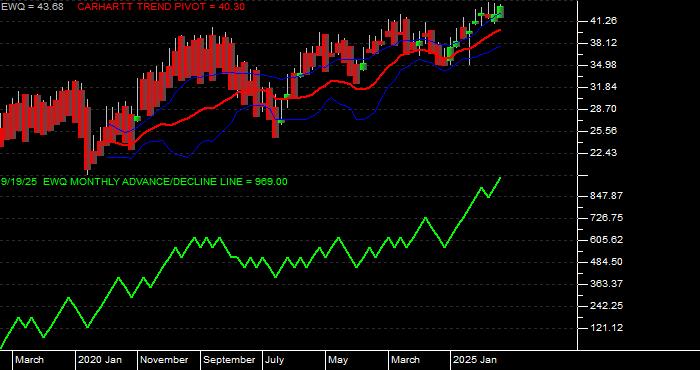Screen dimensions: 700x370
Task: Select the 28.70 price axis label
Action: pyautogui.click(x=603, y=109)
